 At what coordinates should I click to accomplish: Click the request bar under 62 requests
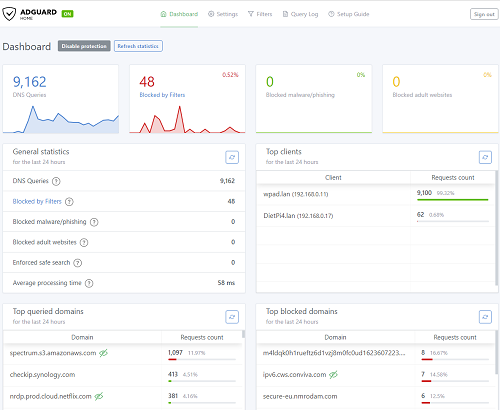point(453,221)
